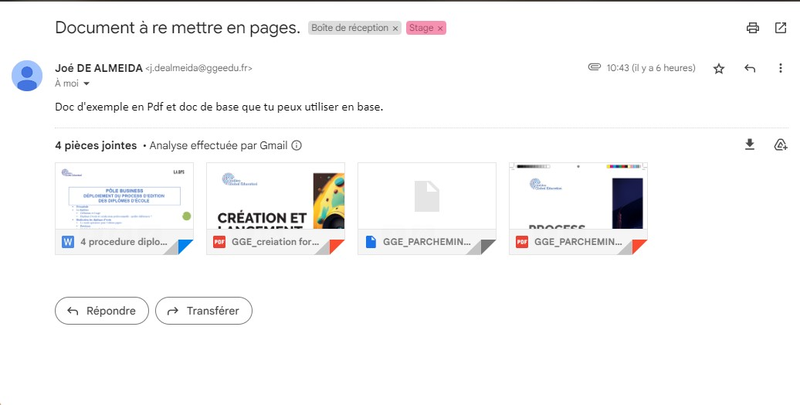Remove the Boîte de réception label
Viewport: 800px width, 405px height.
pos(395,29)
